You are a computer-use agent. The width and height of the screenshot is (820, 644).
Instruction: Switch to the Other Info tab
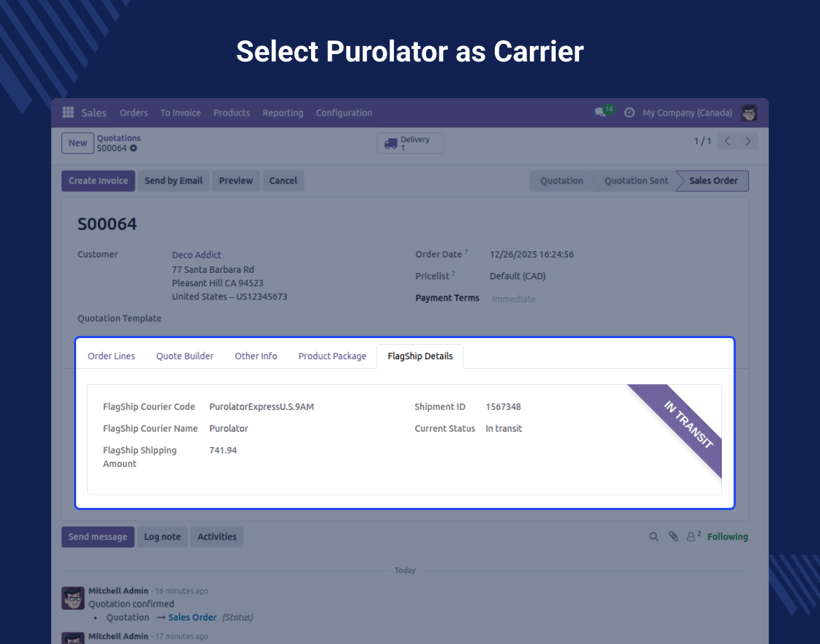tap(256, 356)
